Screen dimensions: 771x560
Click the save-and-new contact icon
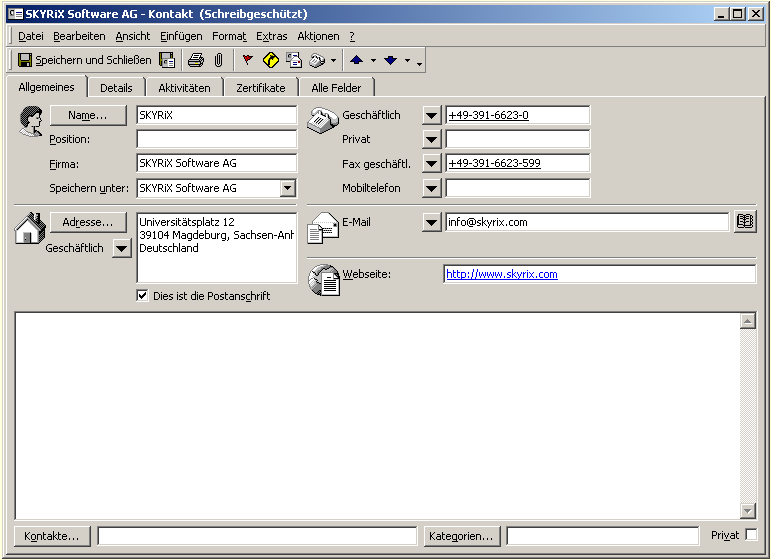[x=167, y=60]
